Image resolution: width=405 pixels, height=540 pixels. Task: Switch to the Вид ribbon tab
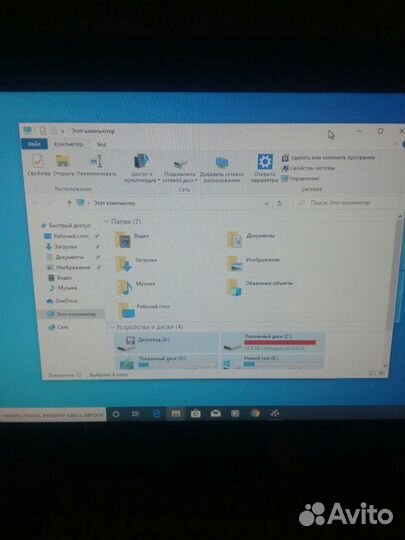click(101, 144)
